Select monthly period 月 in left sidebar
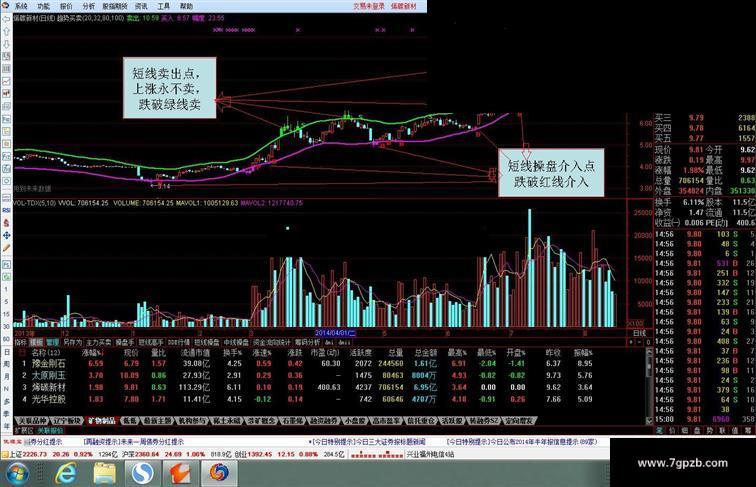 (6, 376)
